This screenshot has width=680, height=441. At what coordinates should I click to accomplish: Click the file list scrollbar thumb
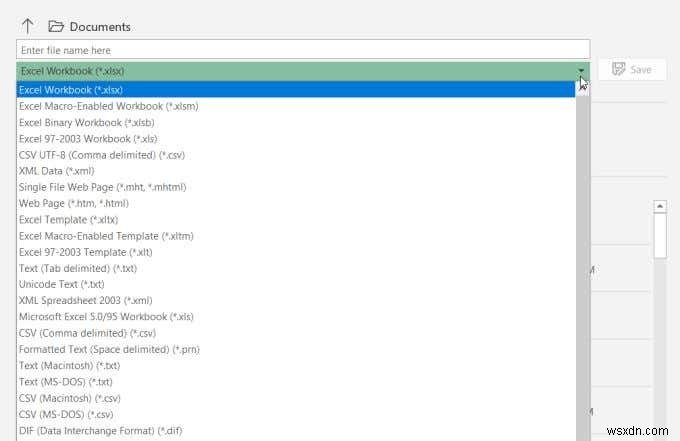coord(660,235)
